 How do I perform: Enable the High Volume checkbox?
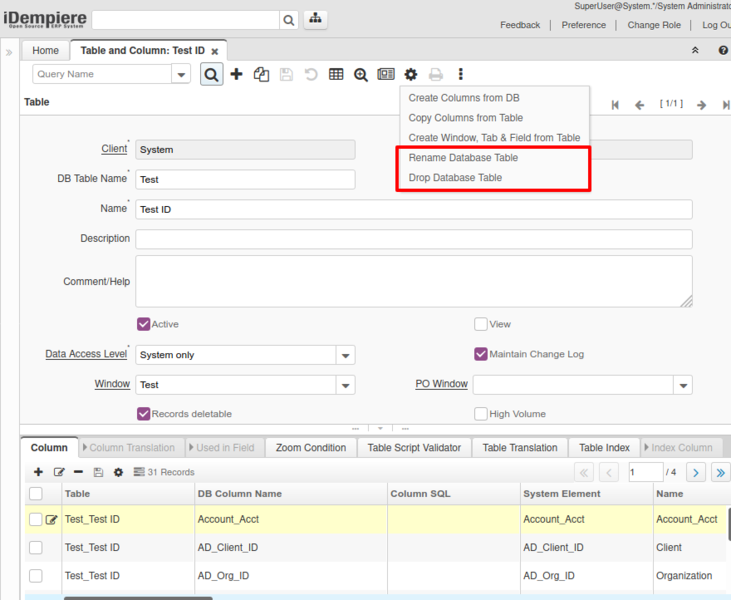481,414
